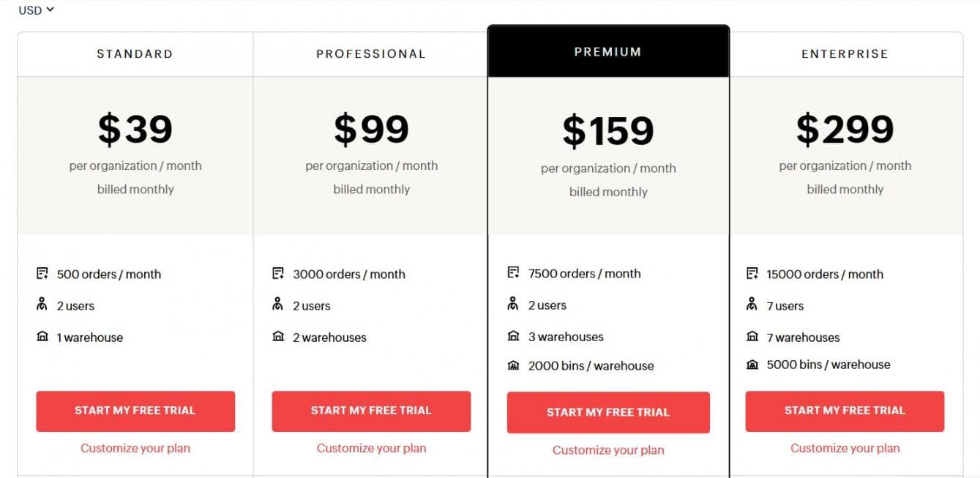The height and width of the screenshot is (478, 980).
Task: Click the orders icon beside 3000 orders
Action: coord(278,274)
